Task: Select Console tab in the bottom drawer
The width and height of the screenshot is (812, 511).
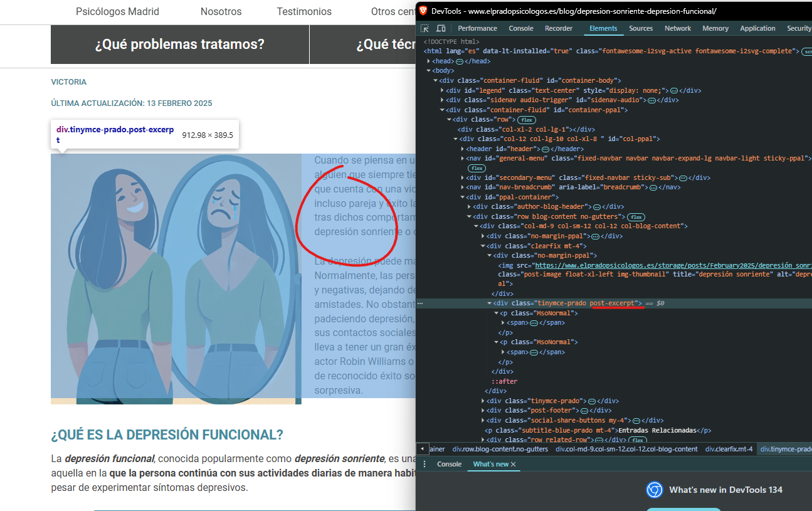Action: 449,464
